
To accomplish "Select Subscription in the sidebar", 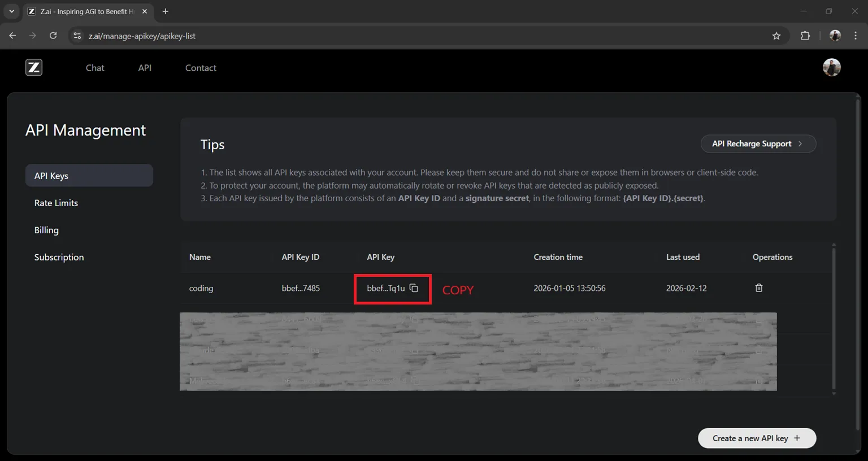I will coord(59,257).
